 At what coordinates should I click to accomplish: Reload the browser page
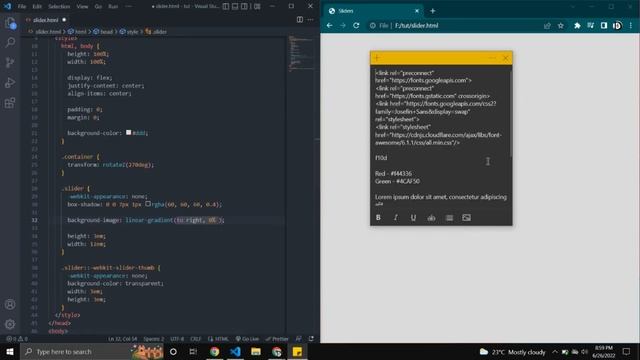(x=356, y=25)
